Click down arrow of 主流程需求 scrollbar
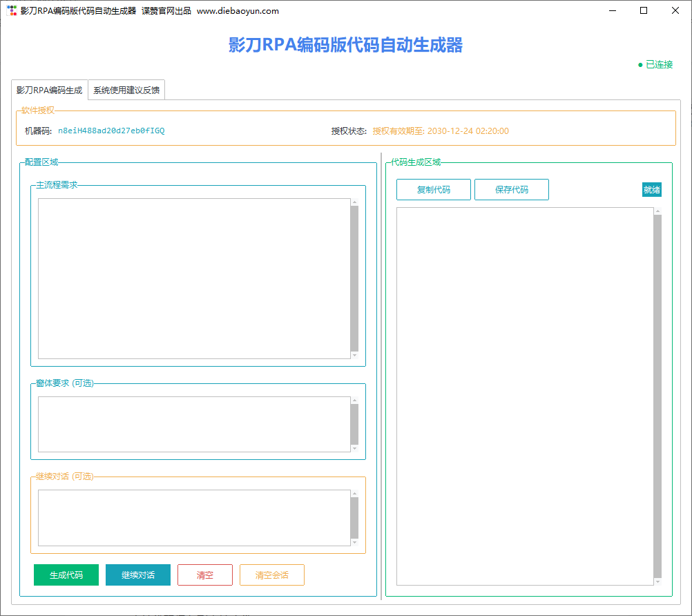 point(354,355)
